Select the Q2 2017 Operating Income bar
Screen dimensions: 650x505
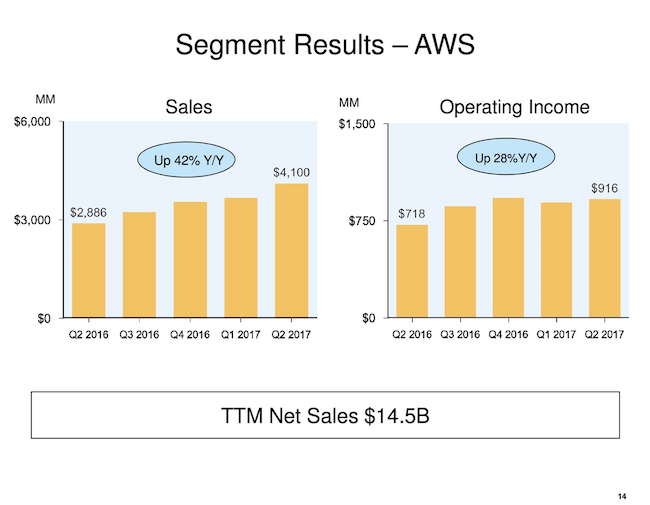tap(605, 258)
